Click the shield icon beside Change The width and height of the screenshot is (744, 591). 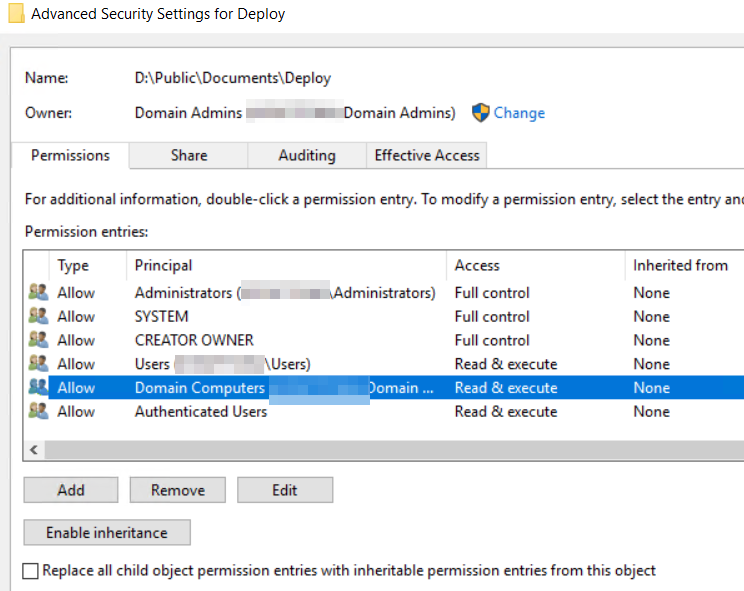pyautogui.click(x=480, y=113)
